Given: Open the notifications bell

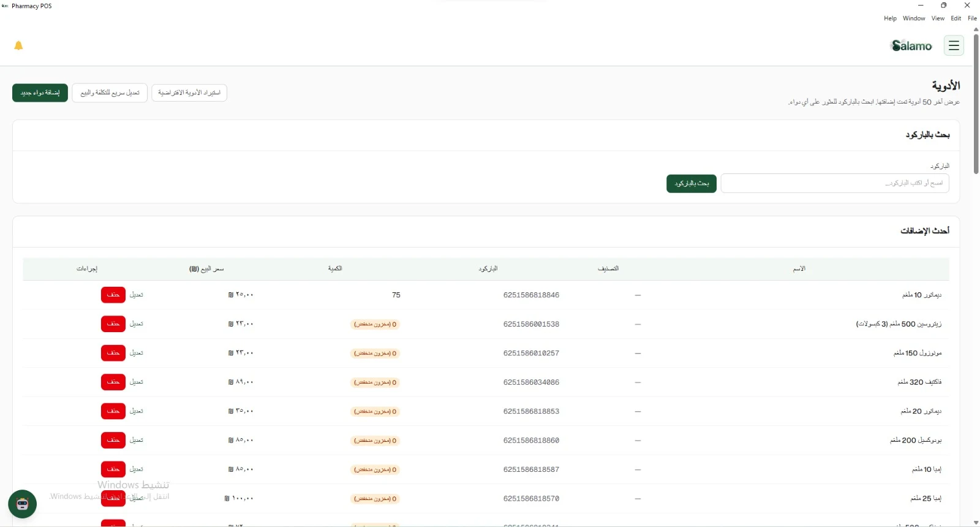Looking at the screenshot, I should pos(18,45).
